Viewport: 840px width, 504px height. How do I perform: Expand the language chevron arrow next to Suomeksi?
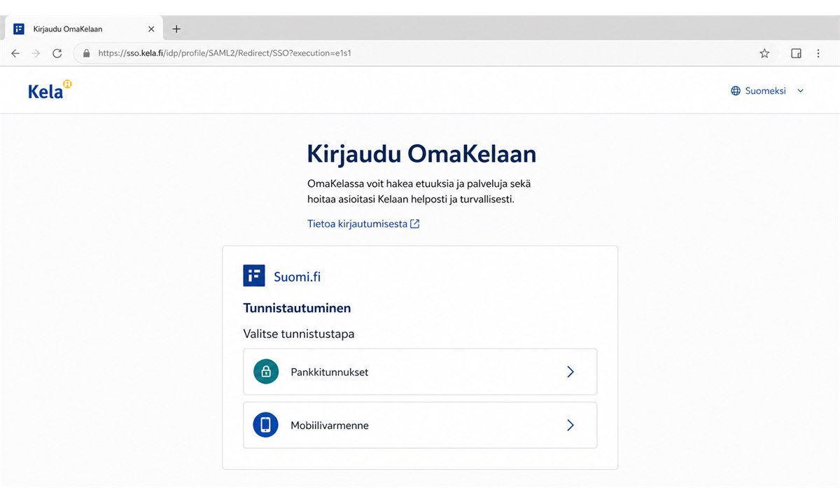pos(801,91)
